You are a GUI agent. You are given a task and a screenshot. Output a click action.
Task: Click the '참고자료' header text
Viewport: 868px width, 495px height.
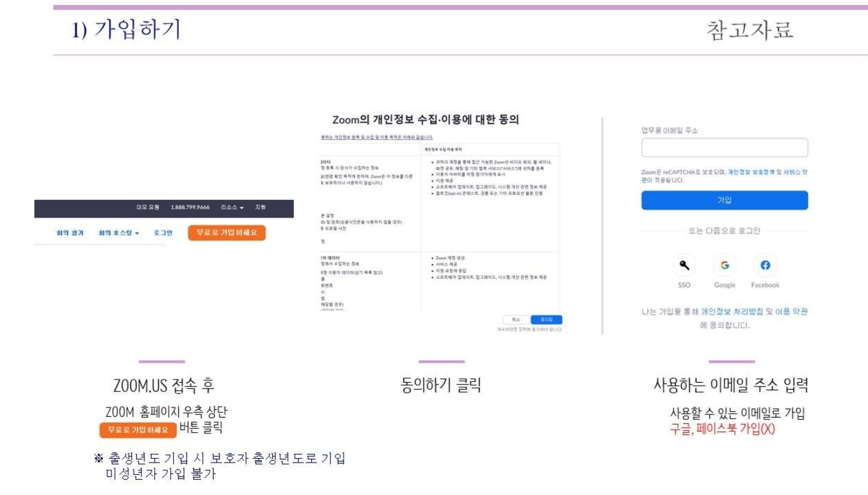coord(750,30)
